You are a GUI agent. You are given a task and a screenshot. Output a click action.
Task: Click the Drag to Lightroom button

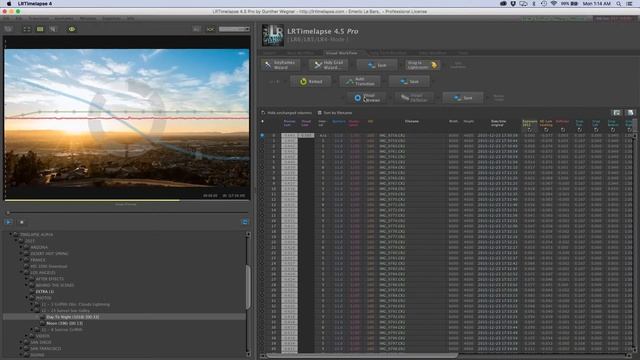[422, 65]
